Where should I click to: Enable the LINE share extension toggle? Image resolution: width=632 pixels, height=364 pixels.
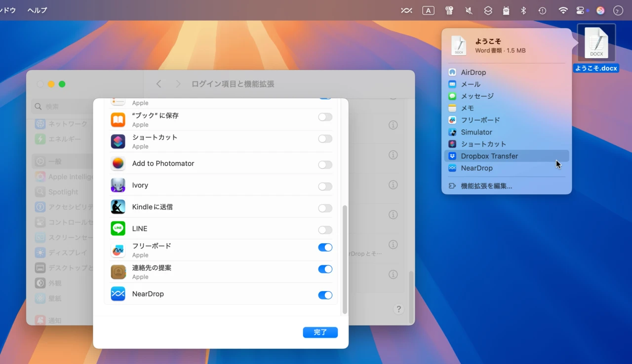[325, 230]
